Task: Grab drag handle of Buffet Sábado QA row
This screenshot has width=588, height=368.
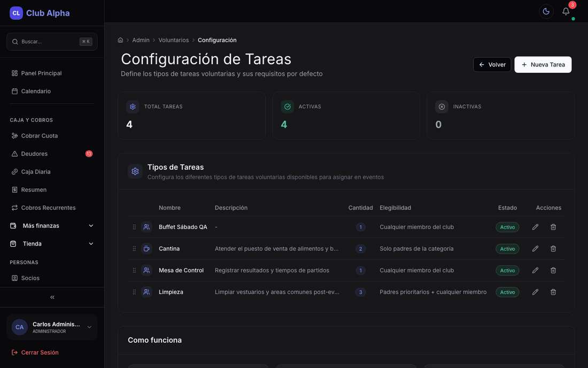Action: (x=134, y=227)
